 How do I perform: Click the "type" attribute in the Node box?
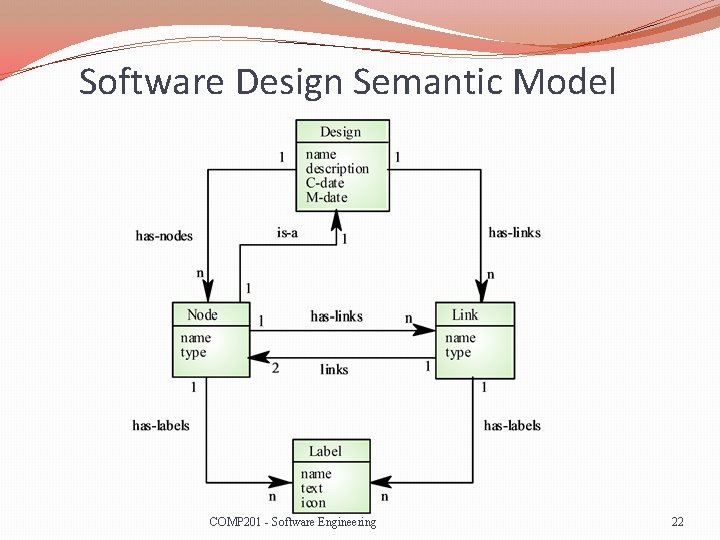point(193,353)
